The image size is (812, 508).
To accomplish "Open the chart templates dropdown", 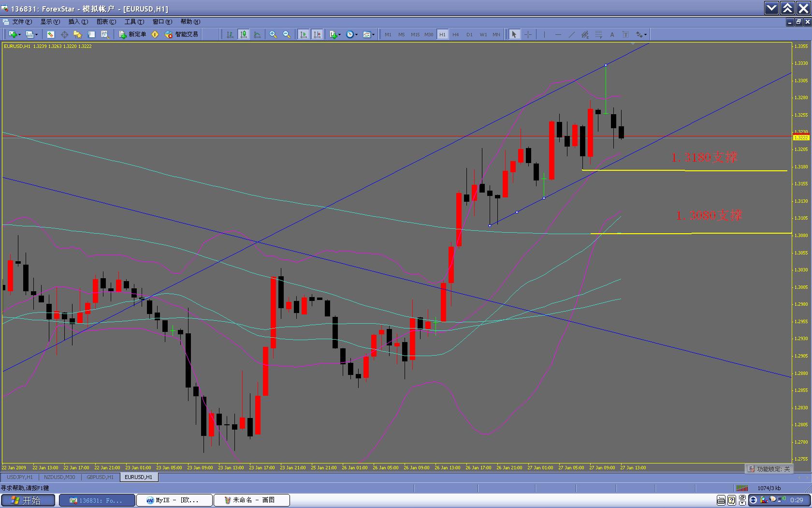I will click(x=369, y=34).
